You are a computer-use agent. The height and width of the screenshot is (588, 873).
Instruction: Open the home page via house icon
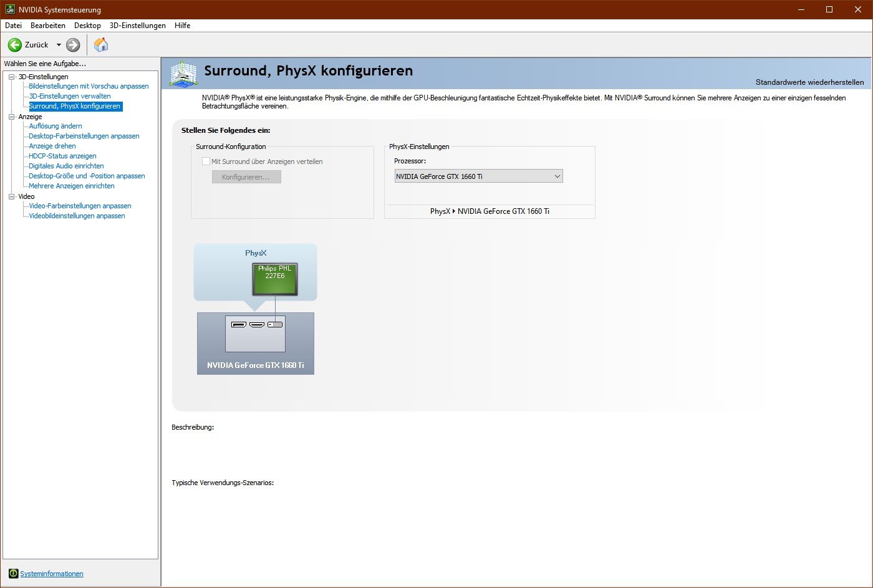pyautogui.click(x=101, y=45)
